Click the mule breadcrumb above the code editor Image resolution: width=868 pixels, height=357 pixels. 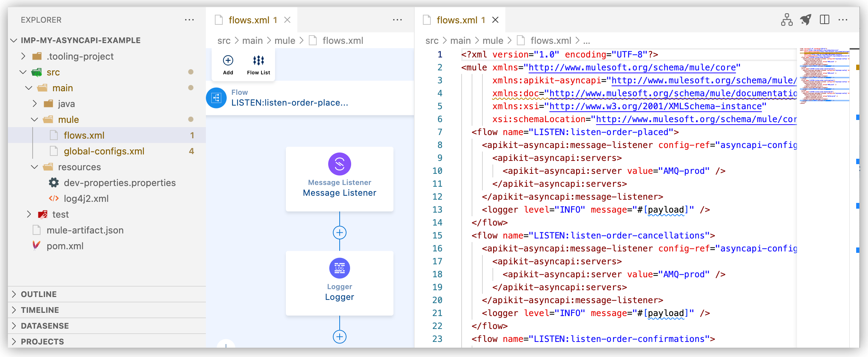(x=493, y=40)
